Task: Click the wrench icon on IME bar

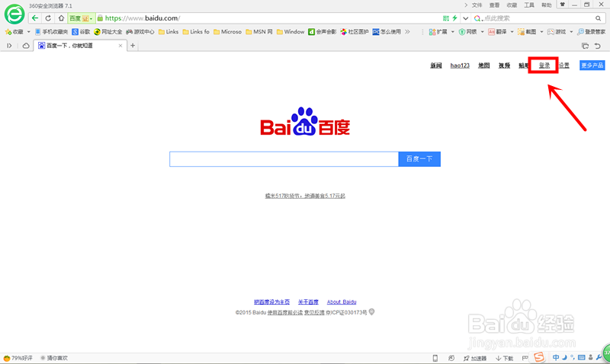Action: [599, 357]
